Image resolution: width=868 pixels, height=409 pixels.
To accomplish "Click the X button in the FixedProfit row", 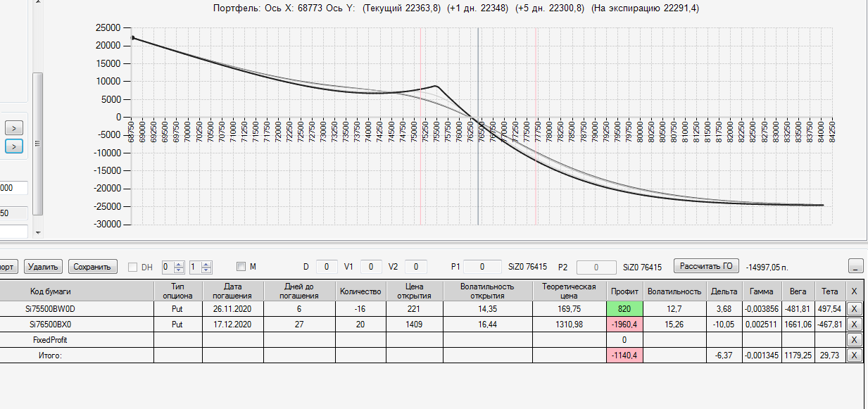I will 854,339.
